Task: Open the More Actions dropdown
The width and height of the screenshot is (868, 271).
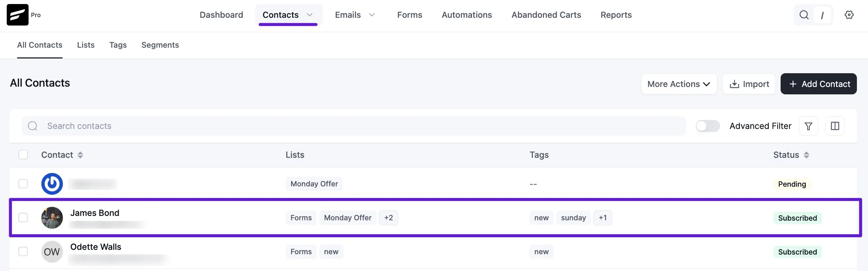Action: tap(679, 84)
